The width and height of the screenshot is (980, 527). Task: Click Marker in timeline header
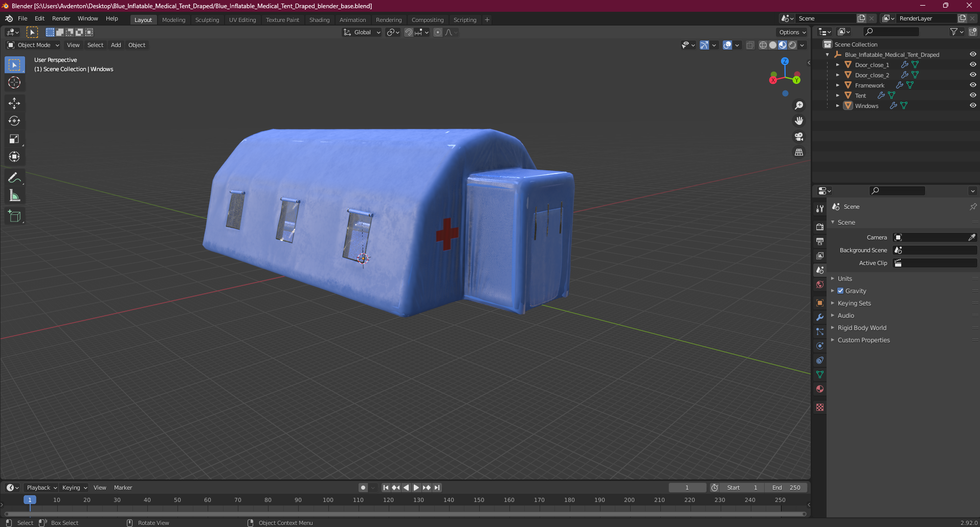(x=123, y=488)
